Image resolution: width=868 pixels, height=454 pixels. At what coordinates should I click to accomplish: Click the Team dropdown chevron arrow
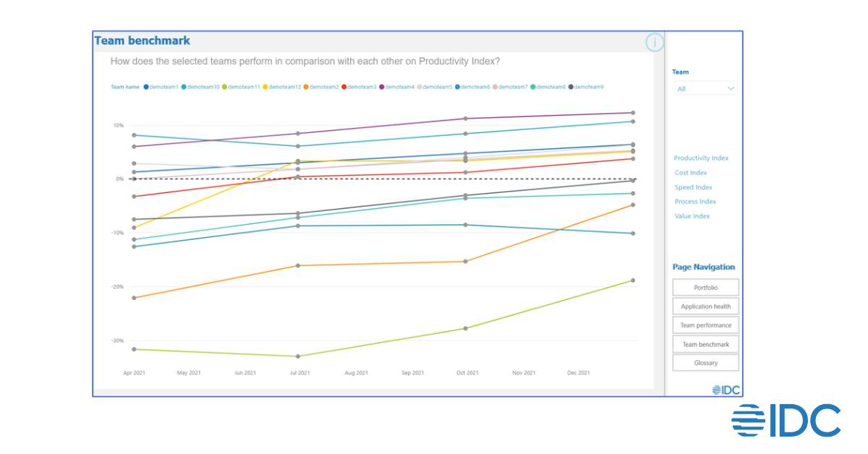(x=731, y=88)
